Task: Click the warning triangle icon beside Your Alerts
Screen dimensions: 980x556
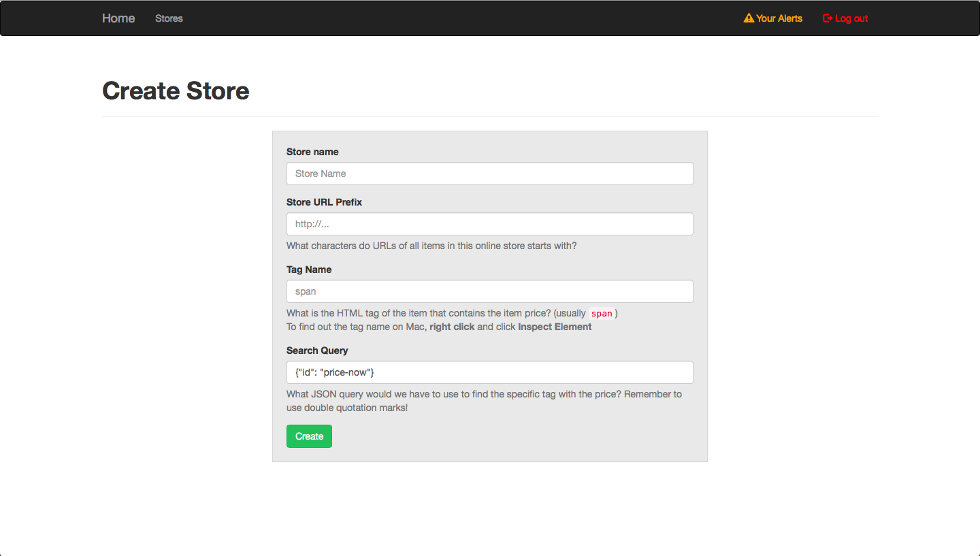Action: pos(748,18)
